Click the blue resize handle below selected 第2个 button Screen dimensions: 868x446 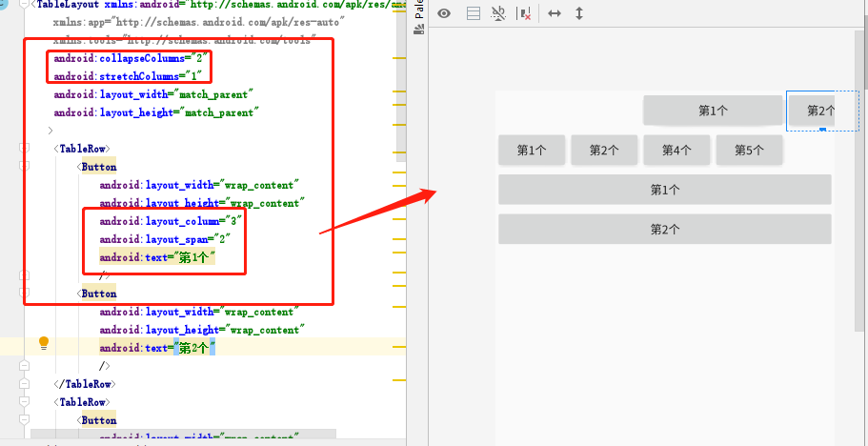[822, 130]
